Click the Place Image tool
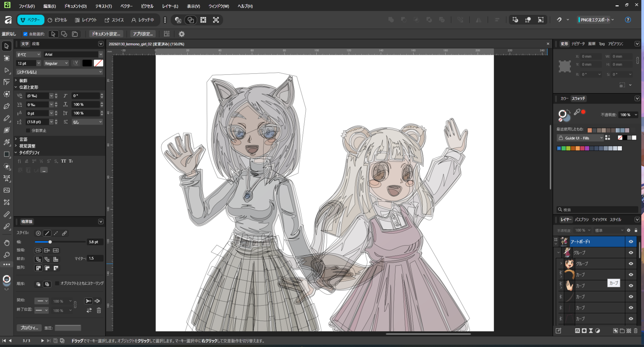Image resolution: width=644 pixels, height=347 pixels. click(x=6, y=190)
